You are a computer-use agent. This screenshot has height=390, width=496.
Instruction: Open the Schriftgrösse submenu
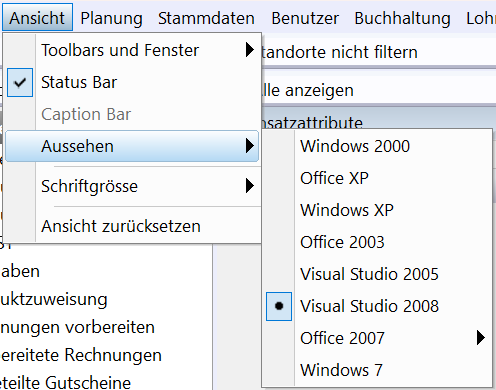132,186
